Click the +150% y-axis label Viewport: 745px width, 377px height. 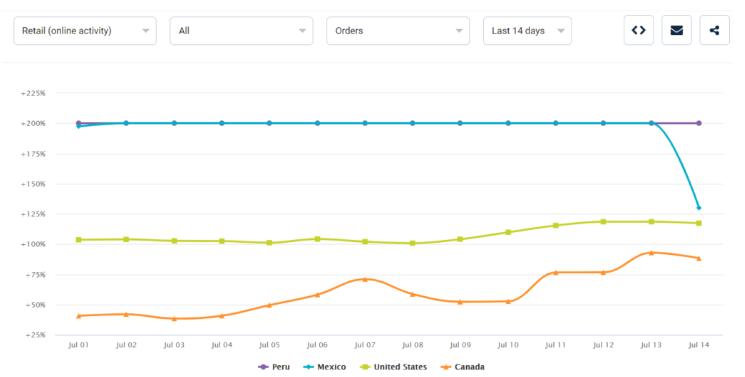(33, 184)
